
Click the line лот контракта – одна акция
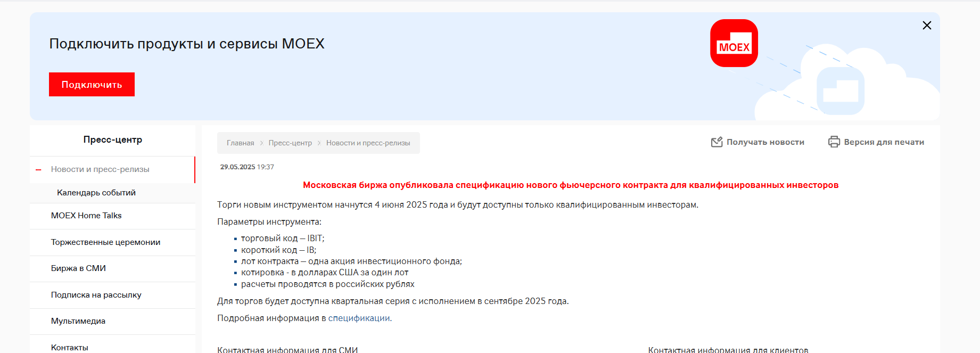[x=351, y=261]
